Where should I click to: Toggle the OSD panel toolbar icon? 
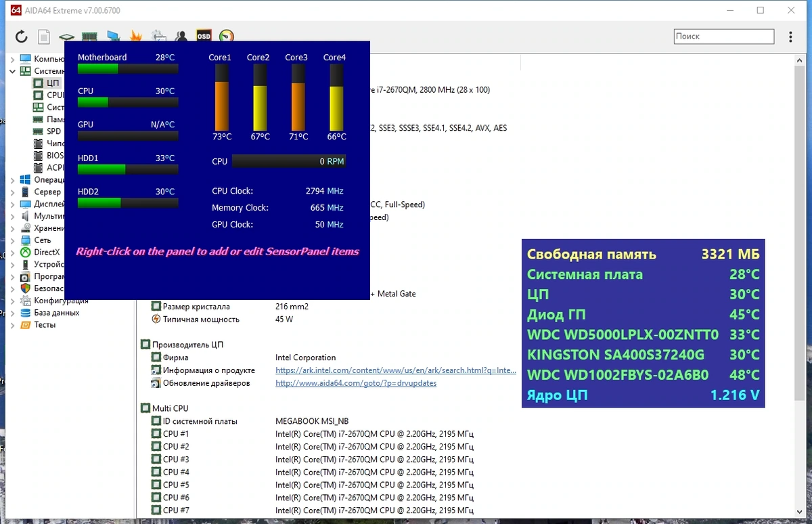click(x=204, y=37)
